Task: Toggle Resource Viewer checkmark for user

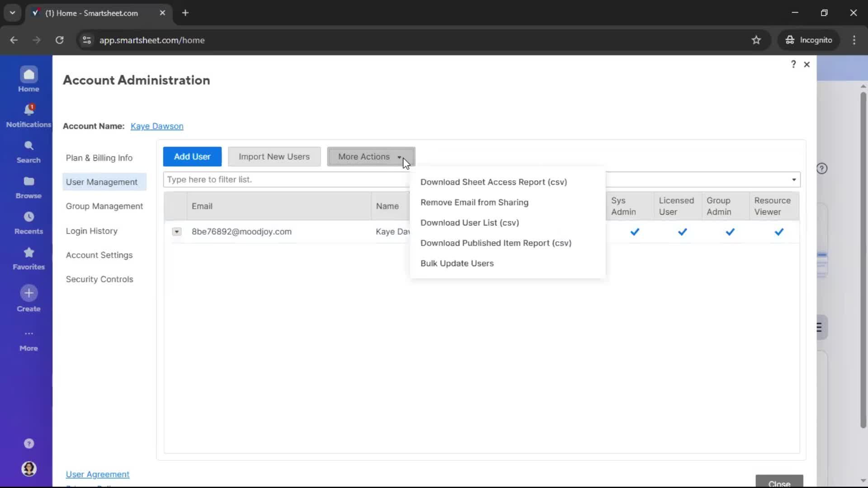Action: tap(778, 232)
